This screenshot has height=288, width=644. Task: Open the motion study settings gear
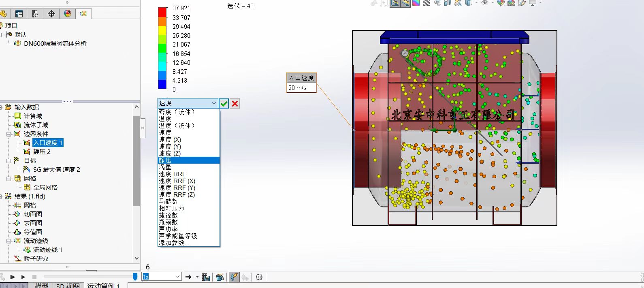(x=259, y=277)
